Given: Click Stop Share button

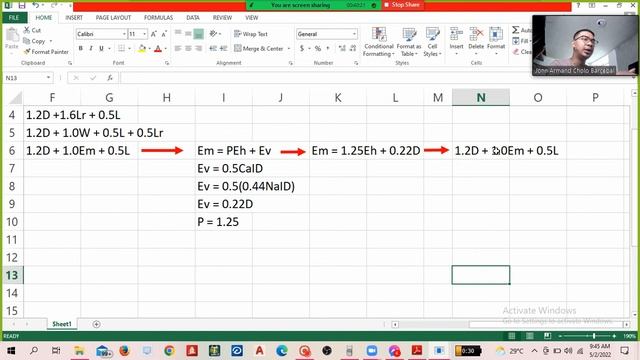Looking at the screenshot, I should click(x=403, y=5).
